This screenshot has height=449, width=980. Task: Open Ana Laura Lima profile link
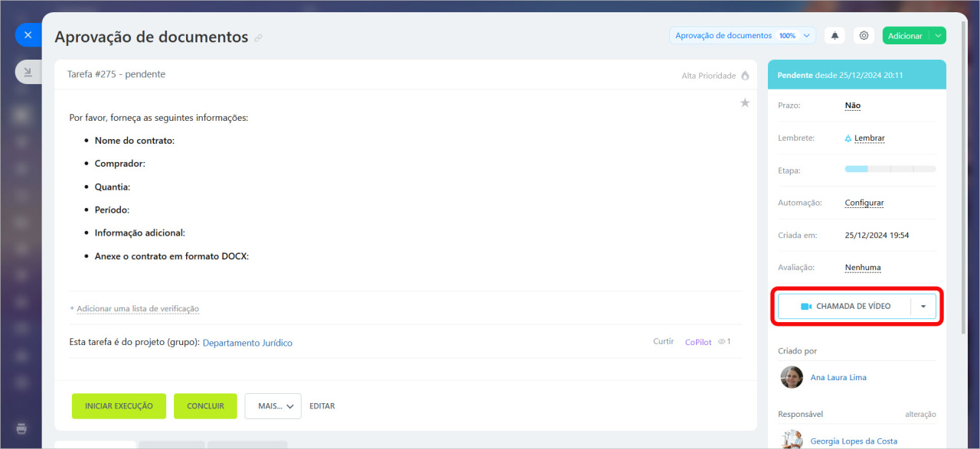[x=838, y=377]
